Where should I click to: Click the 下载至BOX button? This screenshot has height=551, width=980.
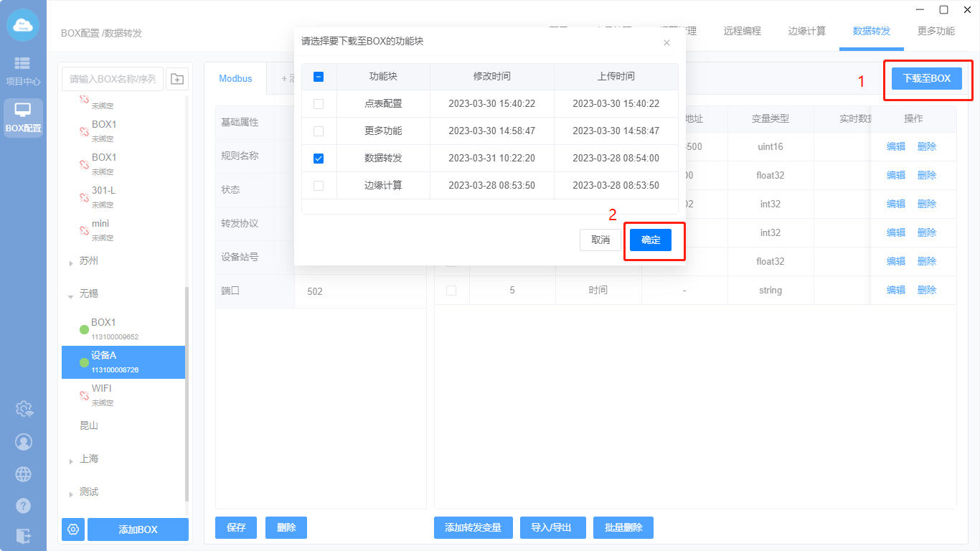click(x=926, y=78)
